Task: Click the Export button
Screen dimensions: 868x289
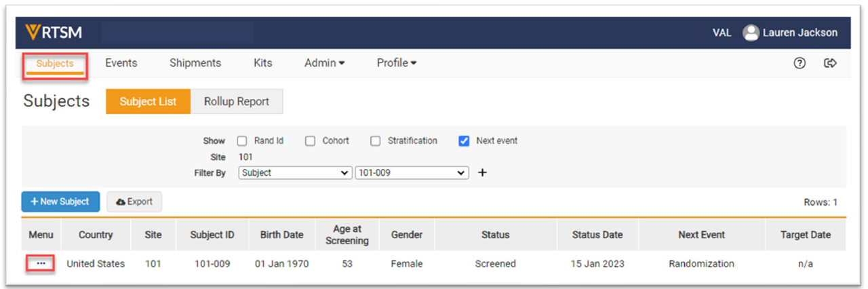Action: pos(134,201)
